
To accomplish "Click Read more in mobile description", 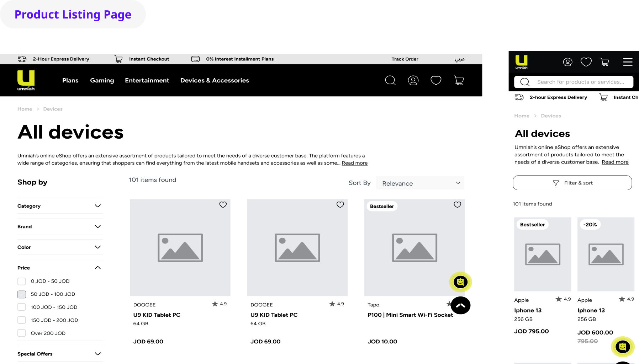I will (615, 162).
